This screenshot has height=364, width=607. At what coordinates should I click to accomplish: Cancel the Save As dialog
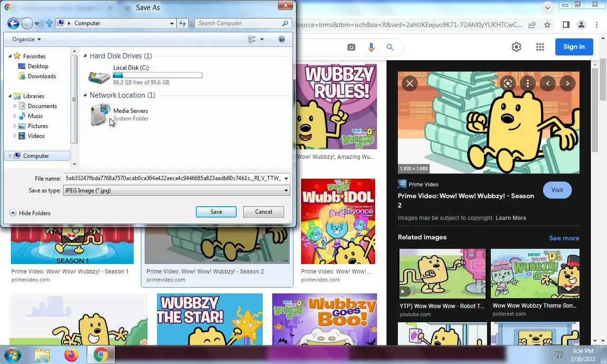point(264,212)
